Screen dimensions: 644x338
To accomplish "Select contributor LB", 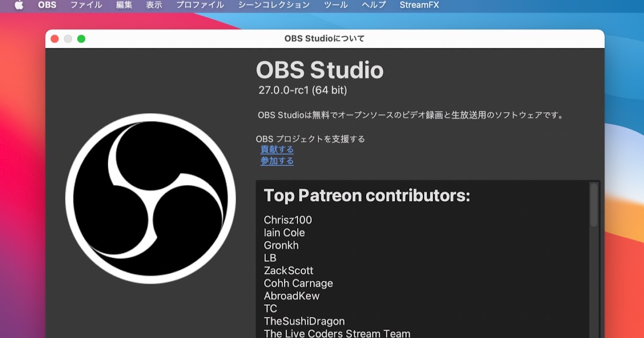I will tap(270, 258).
